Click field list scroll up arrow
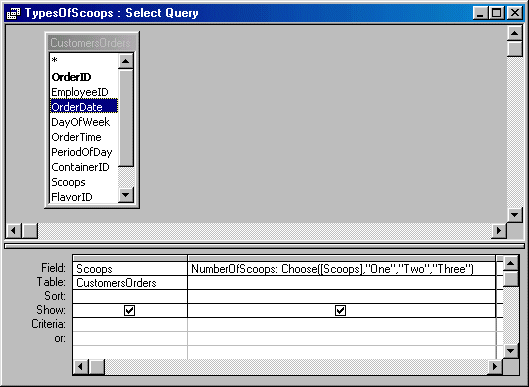 click(126, 61)
